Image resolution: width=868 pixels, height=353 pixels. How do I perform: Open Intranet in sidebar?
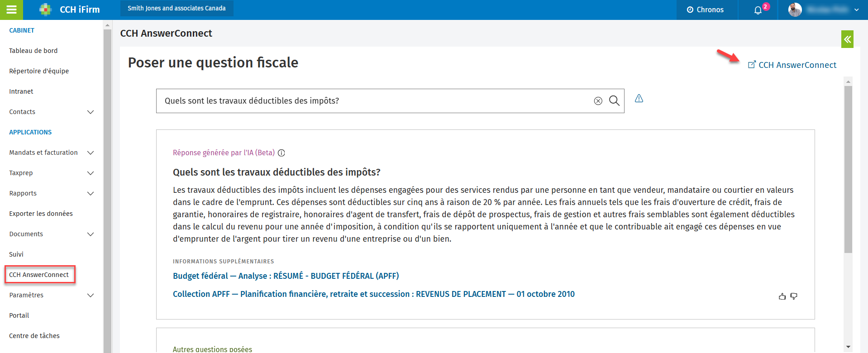tap(21, 91)
